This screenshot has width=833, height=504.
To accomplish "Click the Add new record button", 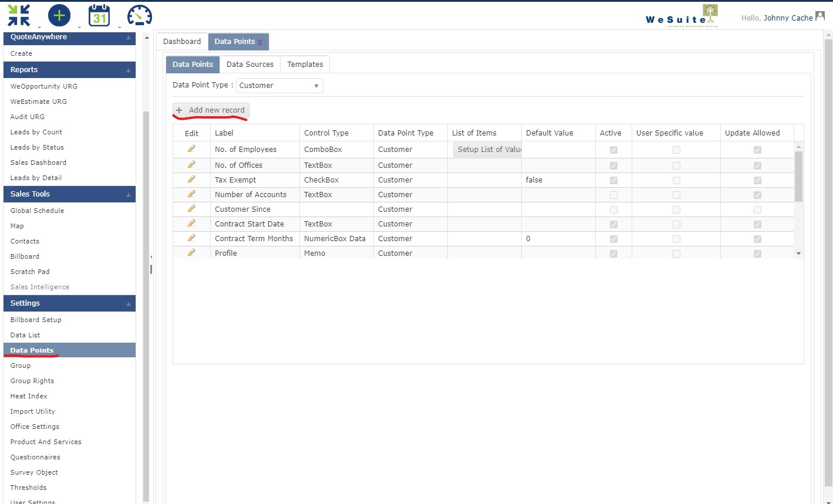I will coord(210,110).
